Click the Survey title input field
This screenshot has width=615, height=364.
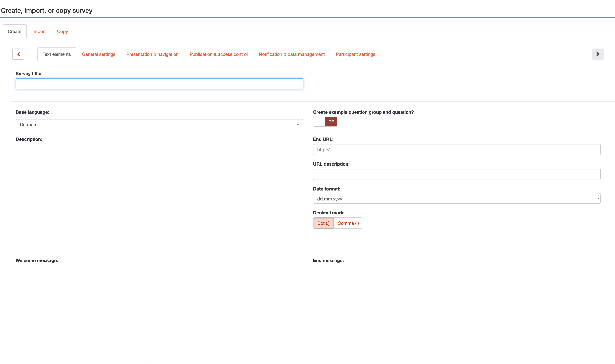point(159,84)
